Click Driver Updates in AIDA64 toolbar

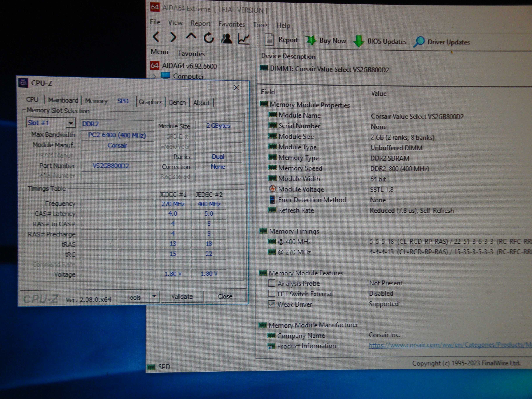coord(442,42)
